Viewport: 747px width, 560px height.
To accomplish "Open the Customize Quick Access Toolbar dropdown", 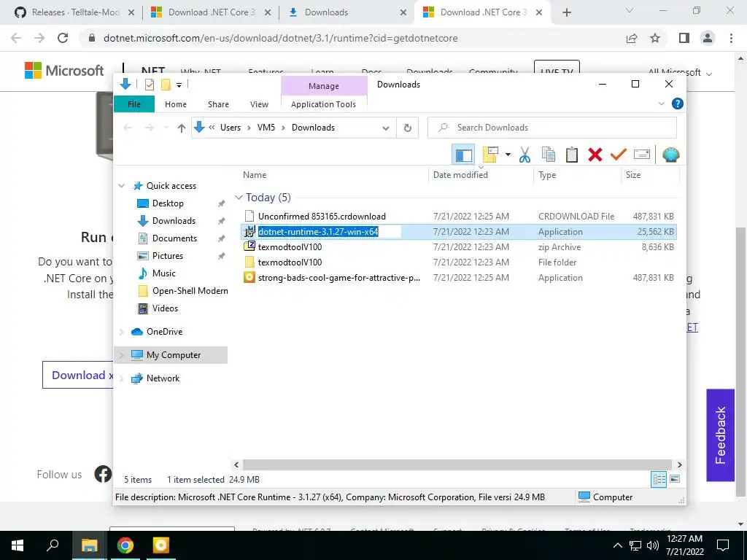I will coord(179,85).
